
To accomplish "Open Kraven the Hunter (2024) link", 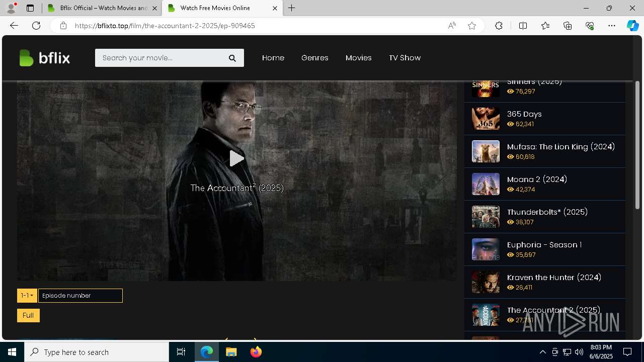I will click(x=554, y=278).
